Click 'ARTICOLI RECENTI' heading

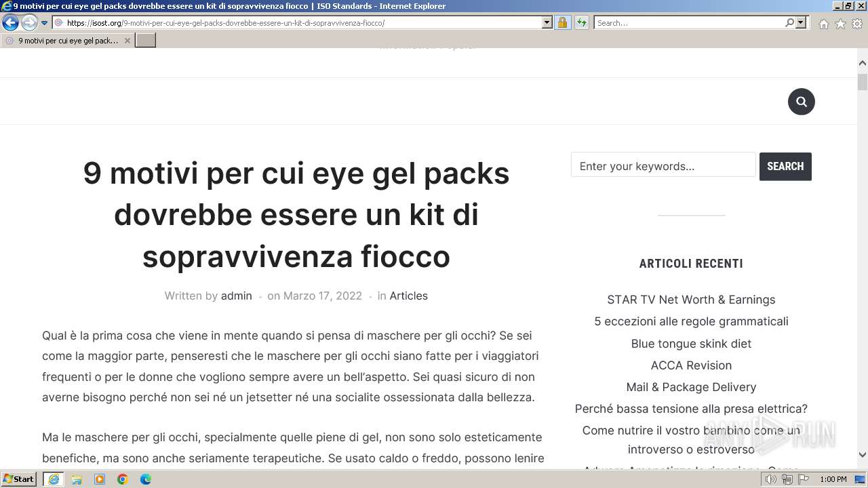pyautogui.click(x=691, y=264)
